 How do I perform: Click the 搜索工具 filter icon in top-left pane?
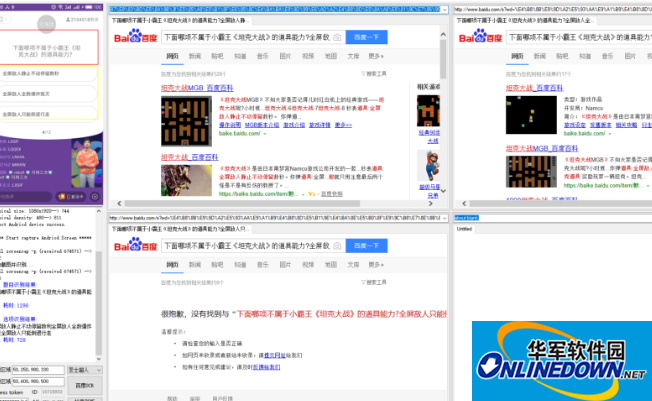(373, 74)
